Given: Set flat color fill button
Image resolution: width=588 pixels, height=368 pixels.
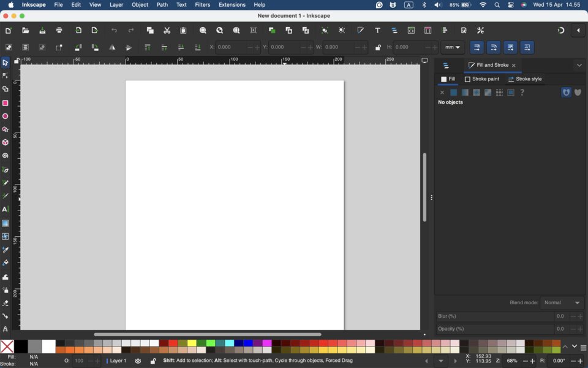Looking at the screenshot, I should tap(454, 93).
